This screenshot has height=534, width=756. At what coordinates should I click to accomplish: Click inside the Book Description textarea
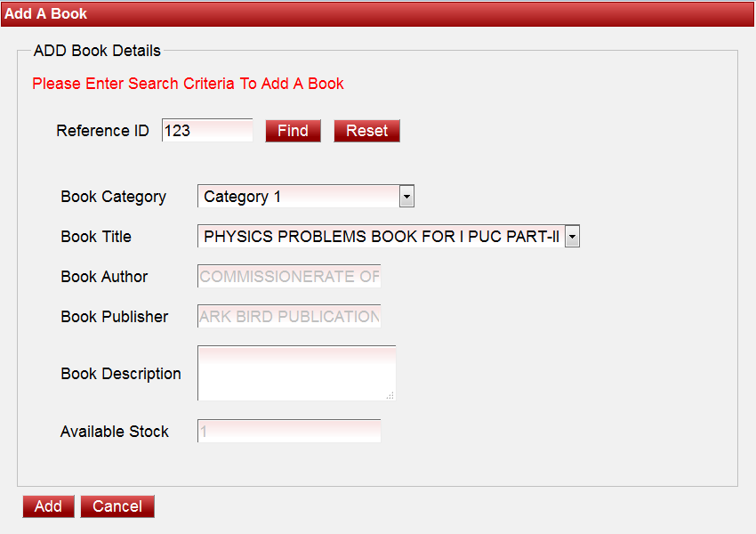295,373
